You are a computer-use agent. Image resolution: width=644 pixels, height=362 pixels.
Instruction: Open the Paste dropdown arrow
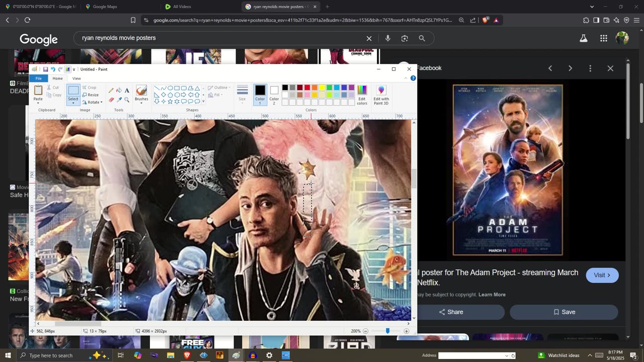coord(38,103)
